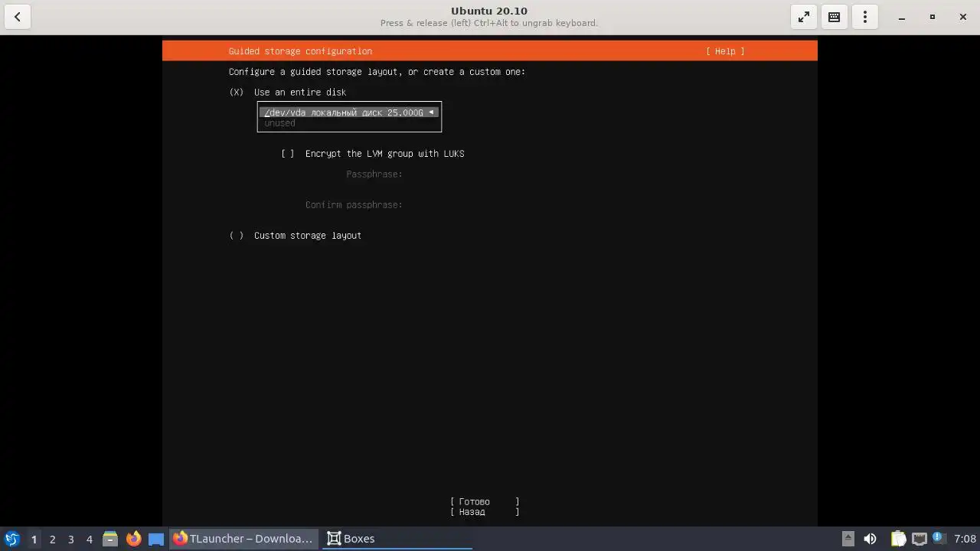
Task: Go back using the Boxes header arrow
Action: tap(17, 17)
